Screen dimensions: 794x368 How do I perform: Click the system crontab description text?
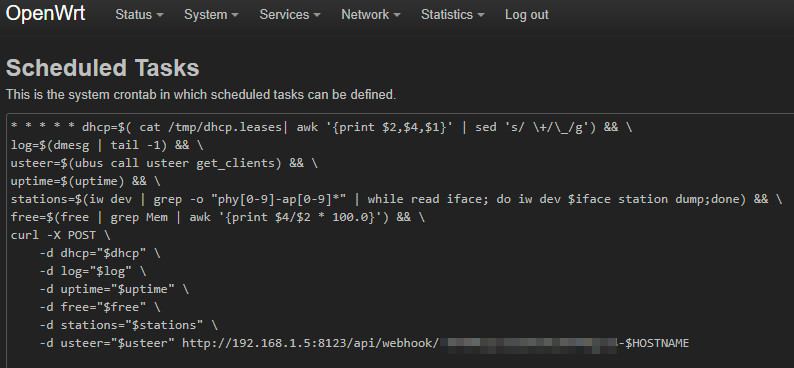click(201, 95)
